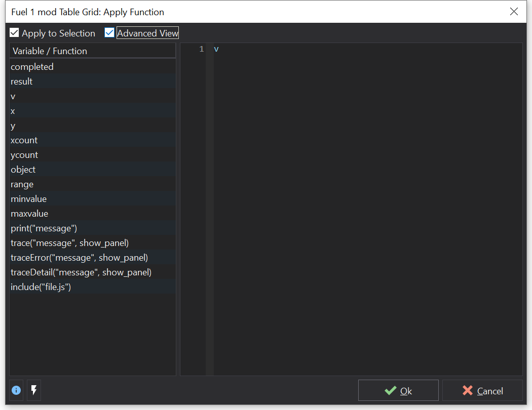Click inside the code editor area
Image resolution: width=532 pixels, height=410 pixels.
pos(367,202)
